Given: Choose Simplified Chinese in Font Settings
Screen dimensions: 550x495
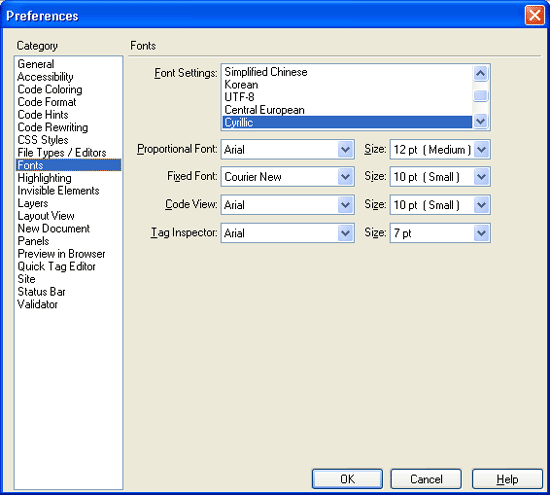Looking at the screenshot, I should point(266,72).
